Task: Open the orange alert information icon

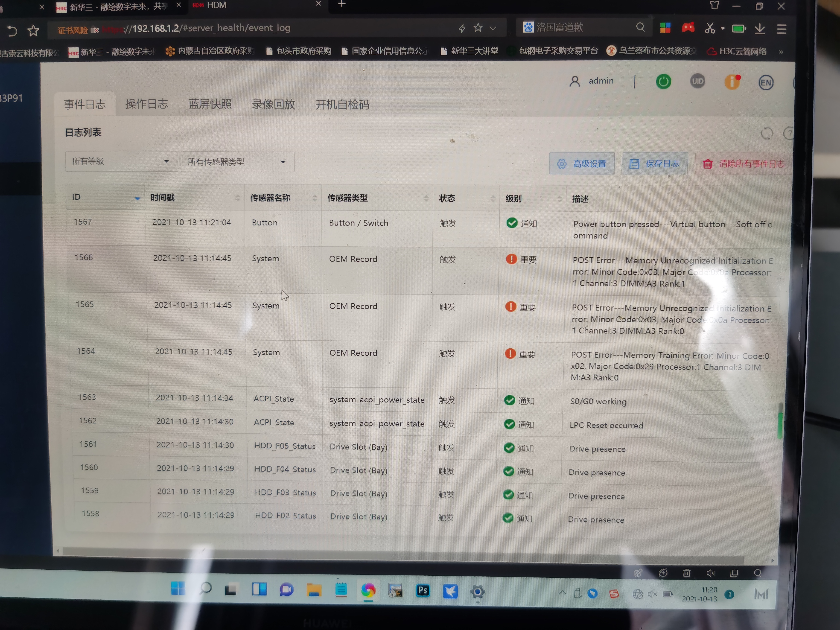Action: coord(732,82)
